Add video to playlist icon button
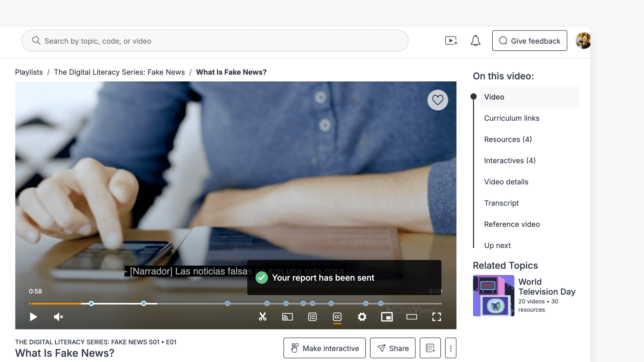The height and width of the screenshot is (362, 644). point(430,348)
